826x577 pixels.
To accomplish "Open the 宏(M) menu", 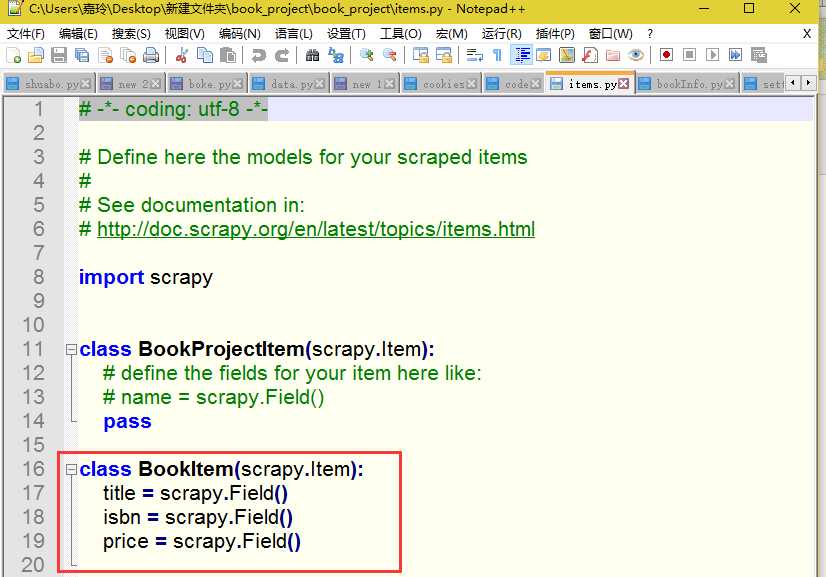I will pos(451,34).
